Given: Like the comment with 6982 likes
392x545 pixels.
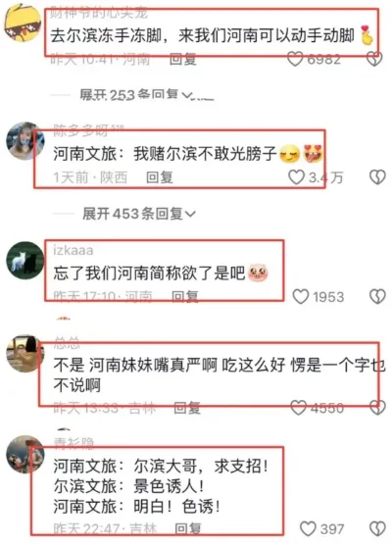Looking at the screenshot, I should pyautogui.click(x=295, y=60).
